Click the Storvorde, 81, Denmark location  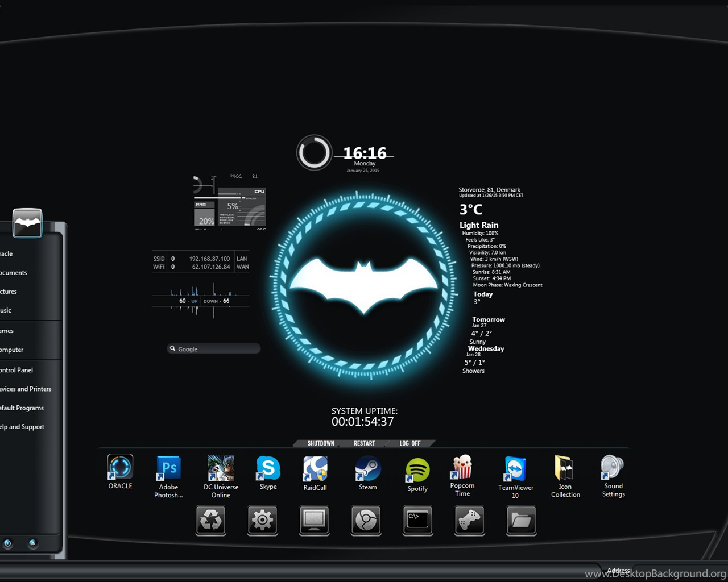(490, 190)
